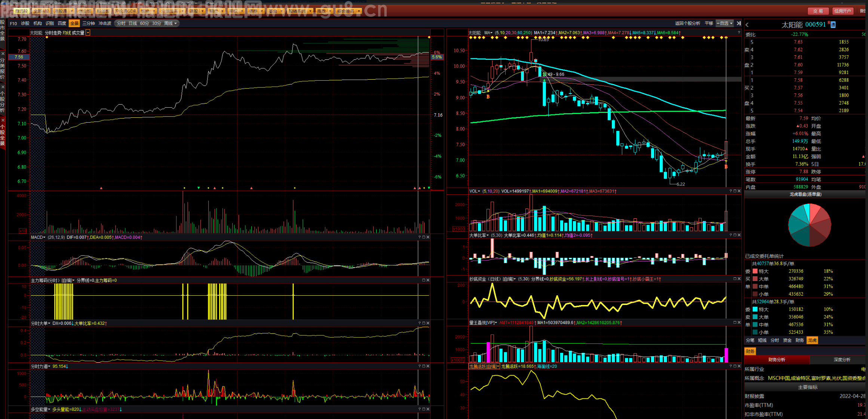
Task: Switch to the 四度 tab
Action: [x=62, y=24]
